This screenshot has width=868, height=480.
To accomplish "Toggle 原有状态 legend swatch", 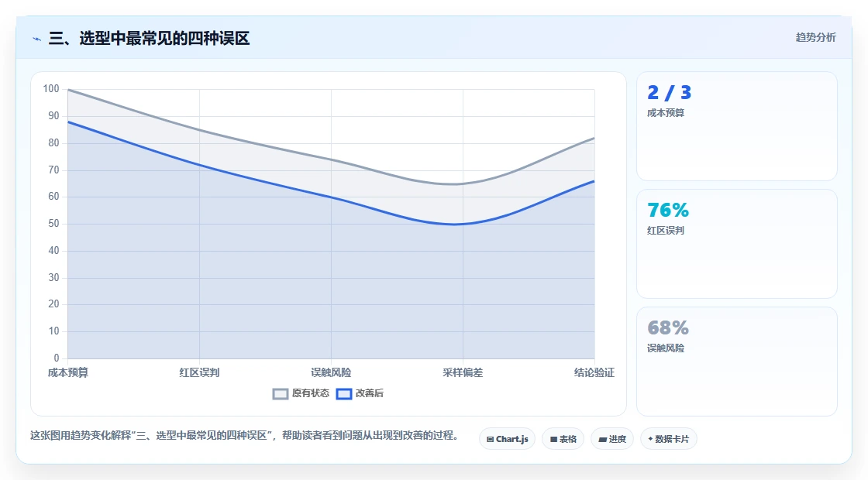I will click(281, 394).
